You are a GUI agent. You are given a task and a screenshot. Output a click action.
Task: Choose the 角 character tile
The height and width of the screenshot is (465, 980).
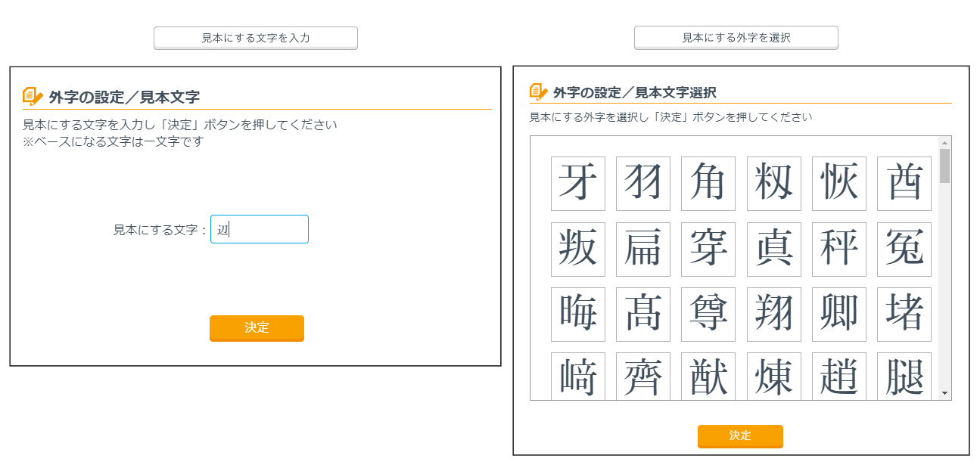click(708, 184)
